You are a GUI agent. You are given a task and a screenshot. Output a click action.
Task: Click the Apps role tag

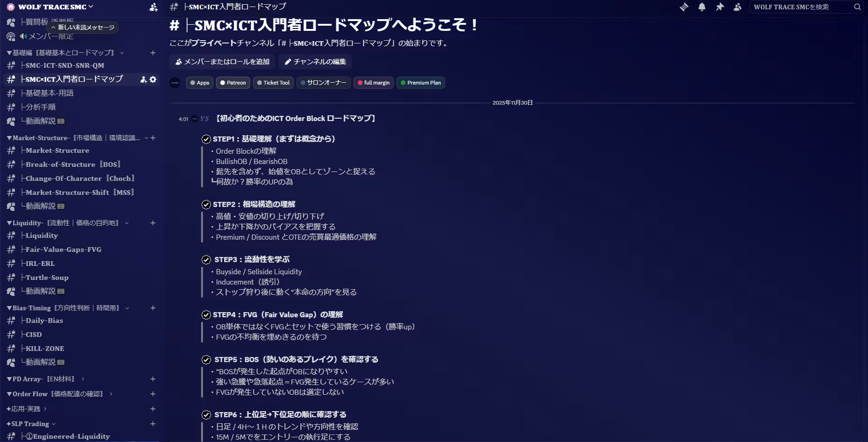200,83
